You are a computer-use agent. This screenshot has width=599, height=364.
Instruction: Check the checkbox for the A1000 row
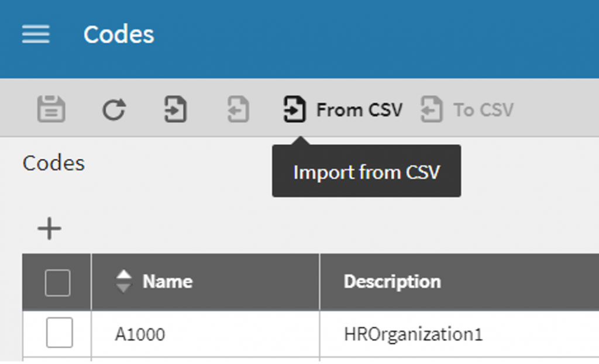[x=59, y=333]
